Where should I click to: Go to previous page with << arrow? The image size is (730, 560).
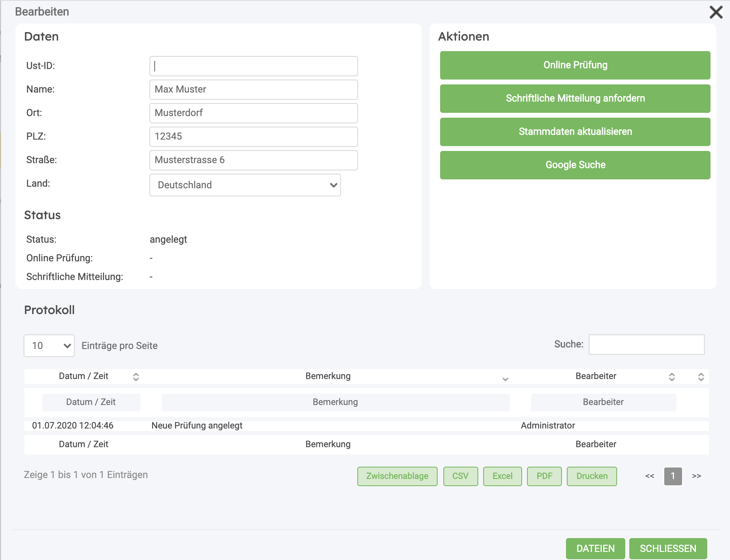(x=650, y=476)
